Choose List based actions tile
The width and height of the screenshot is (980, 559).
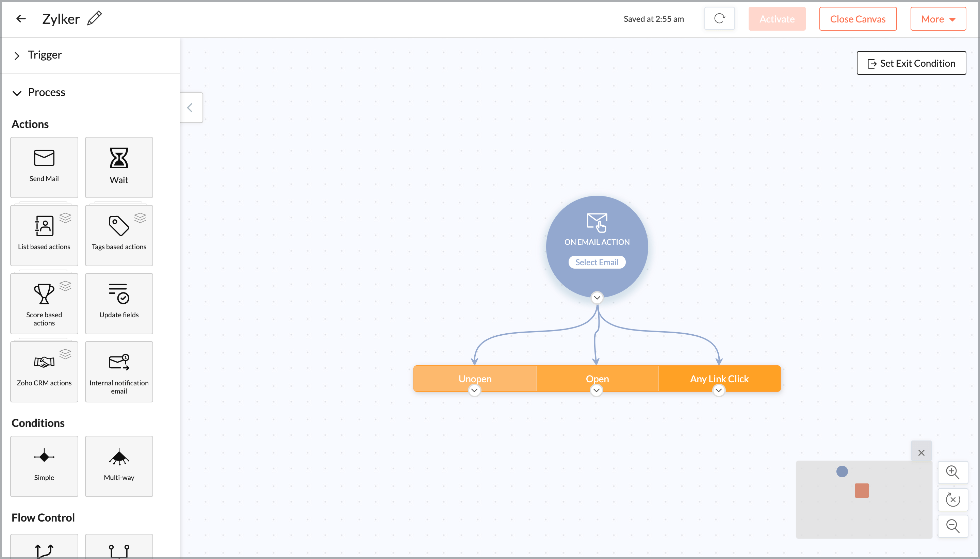click(44, 235)
